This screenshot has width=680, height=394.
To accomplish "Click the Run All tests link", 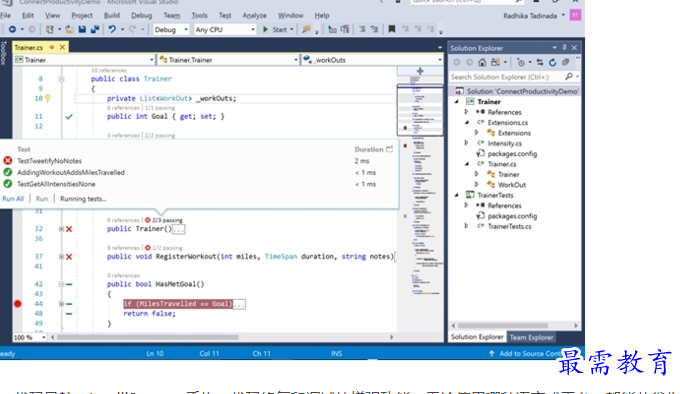I will click(13, 199).
